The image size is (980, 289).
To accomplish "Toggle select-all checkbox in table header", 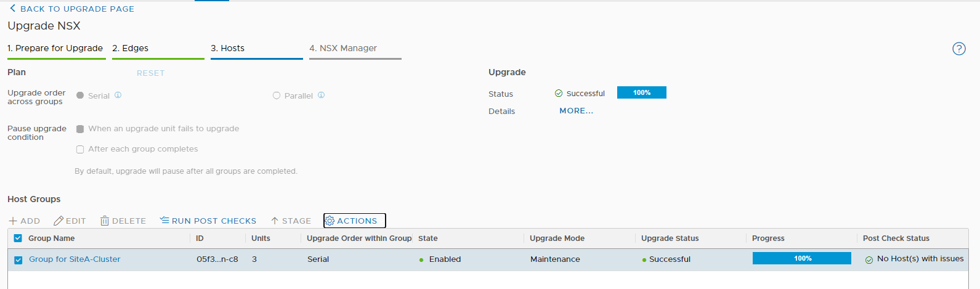I will pos(18,238).
